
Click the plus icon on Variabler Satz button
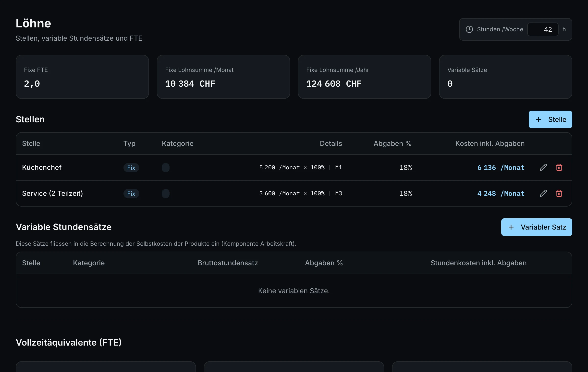[x=511, y=227]
